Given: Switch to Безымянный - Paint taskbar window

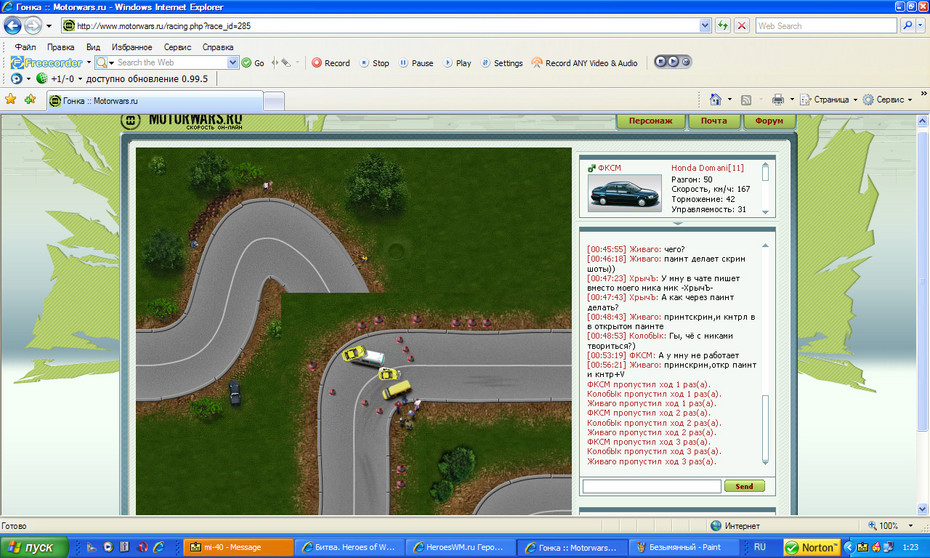Looking at the screenshot, I should (683, 547).
